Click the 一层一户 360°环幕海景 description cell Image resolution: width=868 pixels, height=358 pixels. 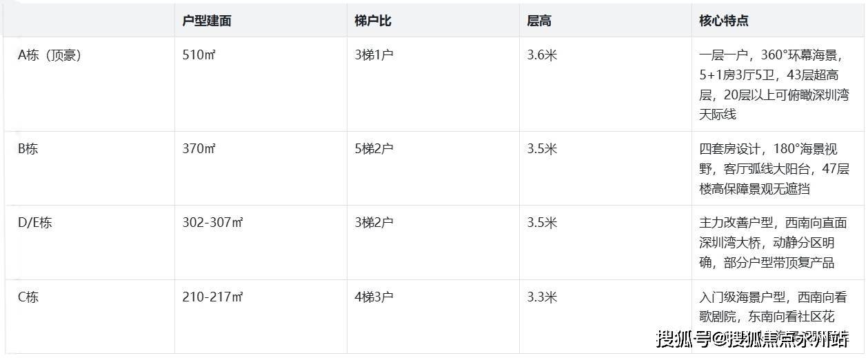click(x=774, y=85)
